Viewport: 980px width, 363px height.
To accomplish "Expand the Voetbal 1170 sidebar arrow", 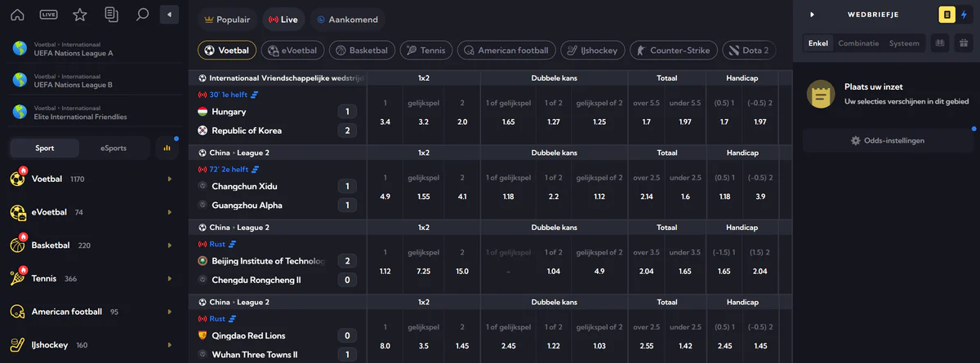I will pos(170,179).
